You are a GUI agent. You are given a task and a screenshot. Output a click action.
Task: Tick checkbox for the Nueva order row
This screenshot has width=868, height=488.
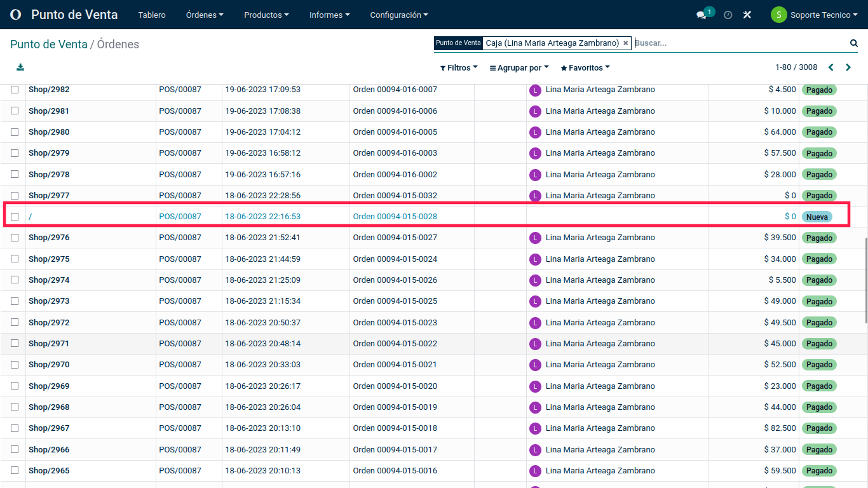[x=15, y=217]
